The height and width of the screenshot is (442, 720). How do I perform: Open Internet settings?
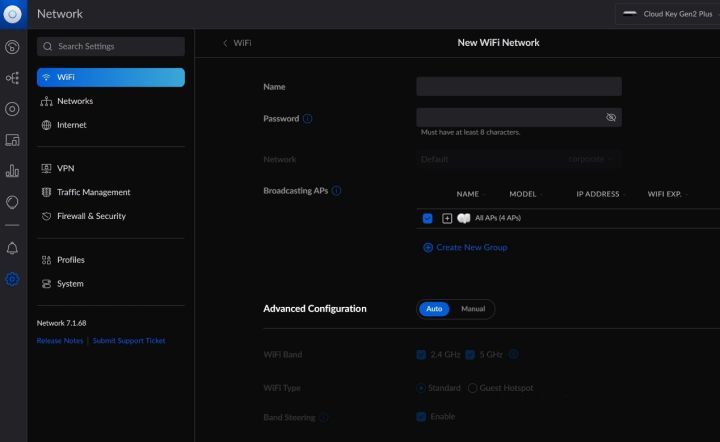(x=72, y=125)
